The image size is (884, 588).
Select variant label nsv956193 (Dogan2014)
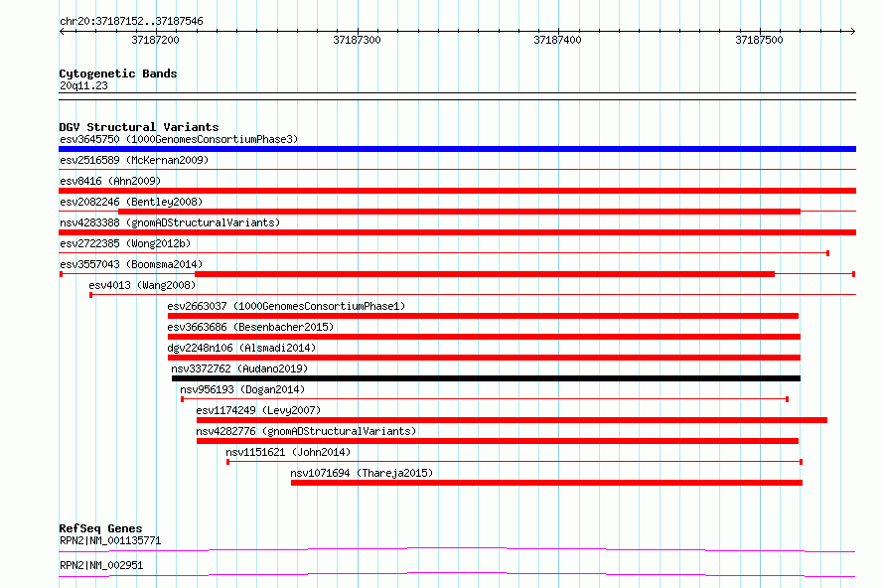tap(242, 389)
